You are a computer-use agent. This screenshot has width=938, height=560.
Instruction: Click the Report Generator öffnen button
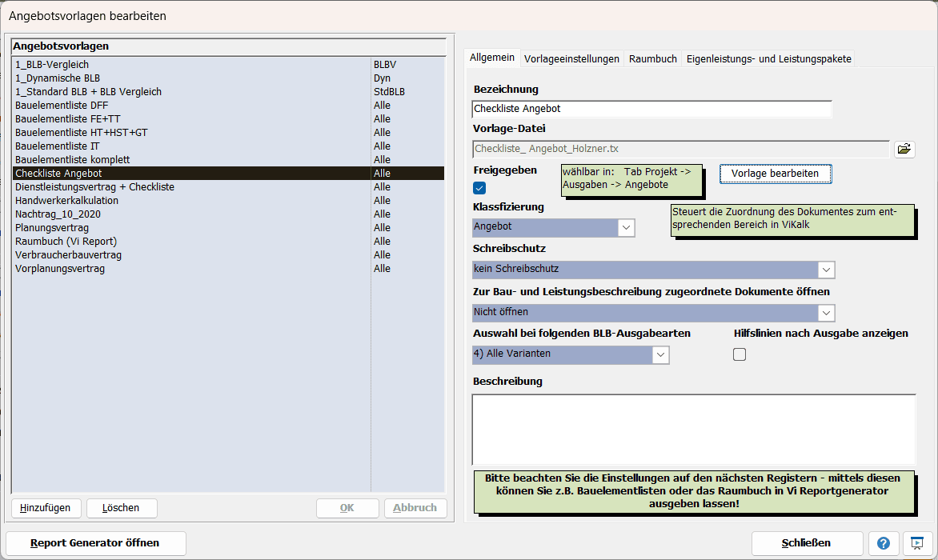coord(95,543)
